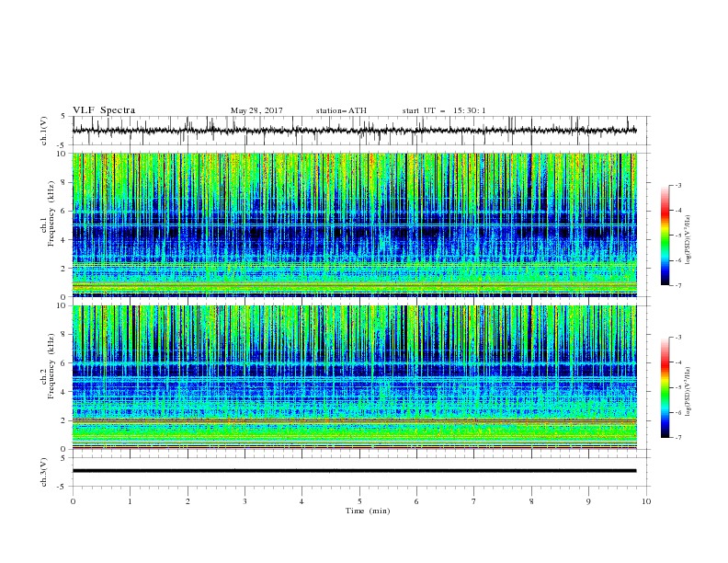Click time axis tick label "8"
The height and width of the screenshot is (563, 728).
pyautogui.click(x=531, y=501)
